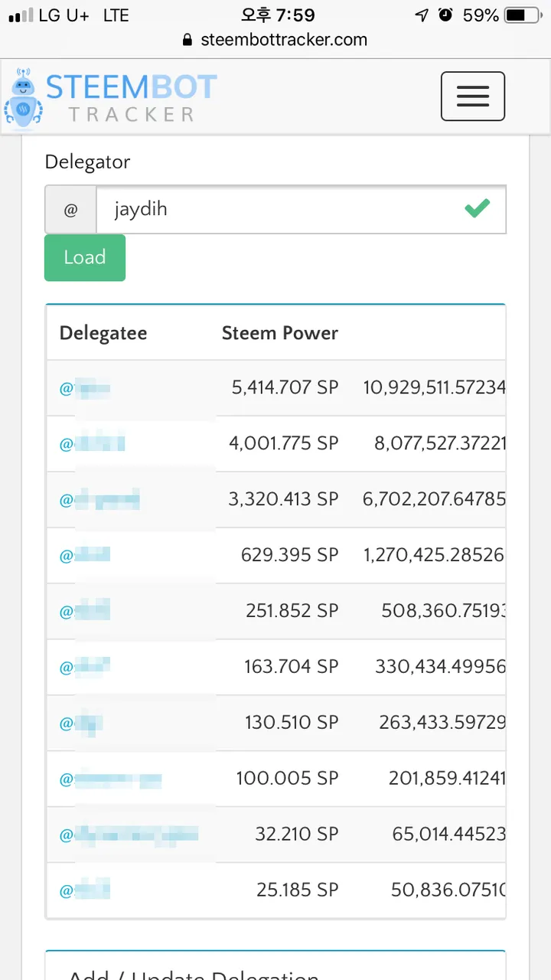The height and width of the screenshot is (980, 551).
Task: Tap the cellular signal strength bars
Action: [20, 15]
